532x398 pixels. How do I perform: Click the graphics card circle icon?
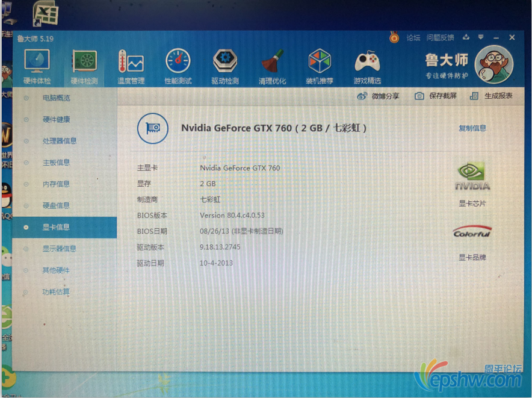tap(153, 128)
